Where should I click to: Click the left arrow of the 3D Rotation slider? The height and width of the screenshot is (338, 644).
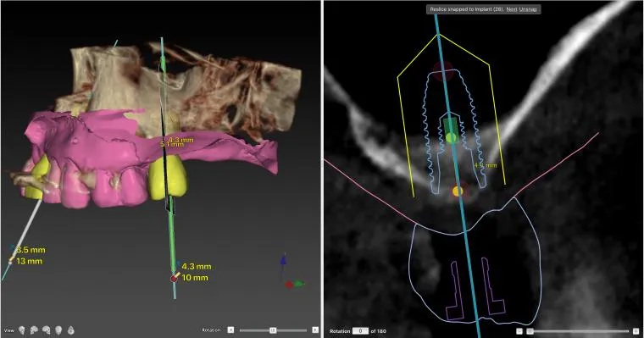point(230,330)
